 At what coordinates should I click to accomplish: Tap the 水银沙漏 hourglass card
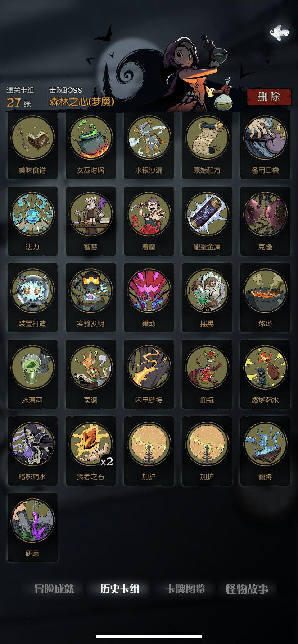[x=149, y=145]
